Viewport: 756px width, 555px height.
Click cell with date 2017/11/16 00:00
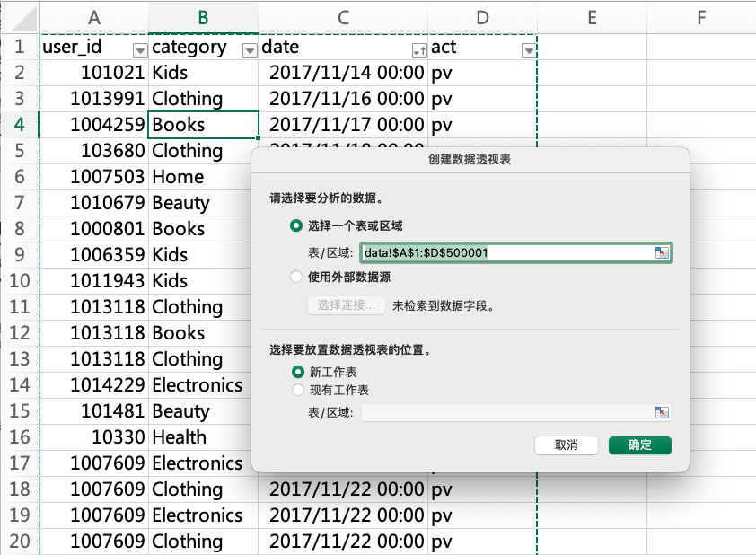(x=343, y=99)
